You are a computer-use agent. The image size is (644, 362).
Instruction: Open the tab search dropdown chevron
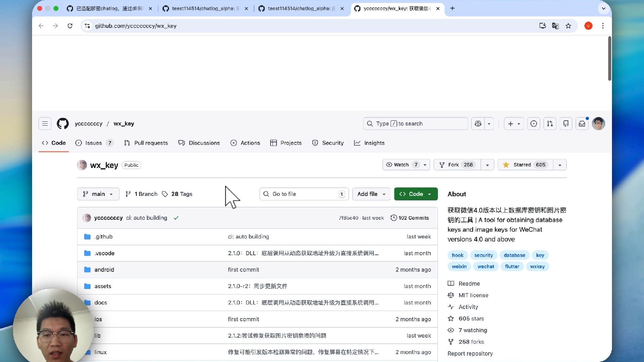click(603, 8)
